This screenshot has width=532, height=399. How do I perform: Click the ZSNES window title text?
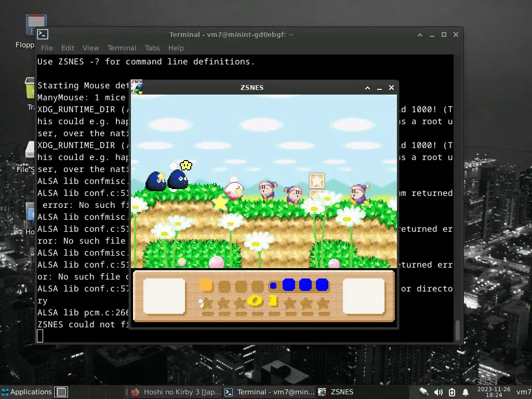(252, 87)
